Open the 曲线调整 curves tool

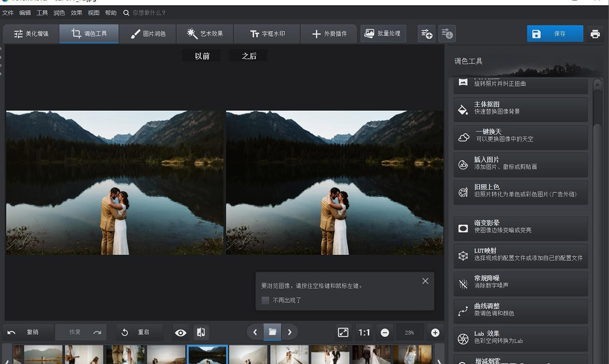[x=520, y=311]
